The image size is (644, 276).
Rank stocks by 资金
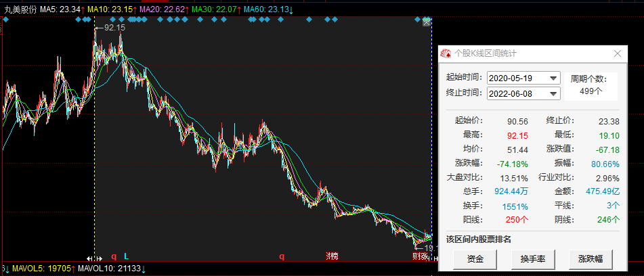click(x=475, y=259)
